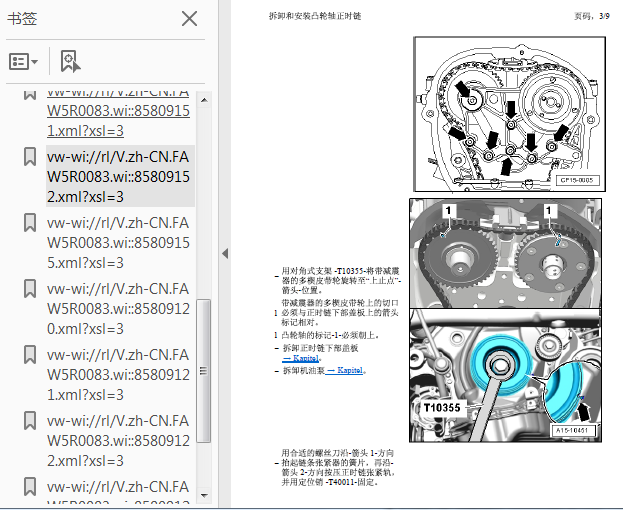Follow the Kapitel link after 拆卸机油泵

coord(344,370)
